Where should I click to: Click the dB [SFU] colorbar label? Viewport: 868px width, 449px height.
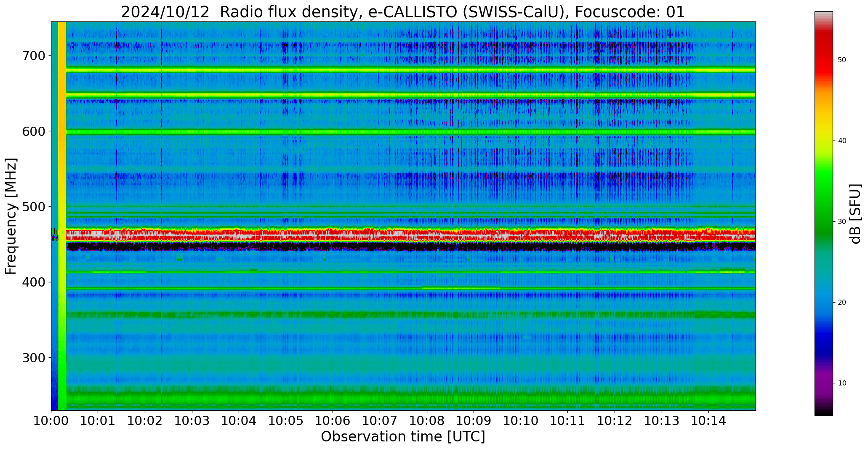pyautogui.click(x=855, y=214)
